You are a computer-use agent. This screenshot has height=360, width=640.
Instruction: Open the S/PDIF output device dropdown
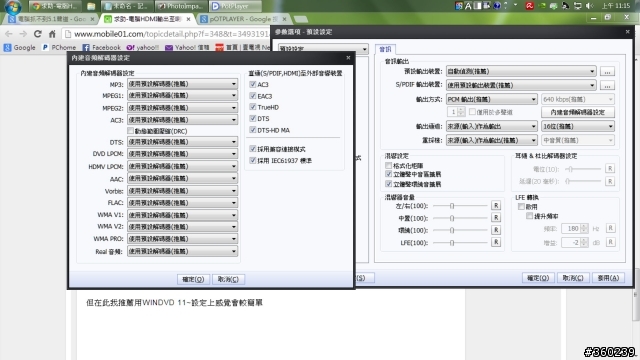tap(521, 85)
